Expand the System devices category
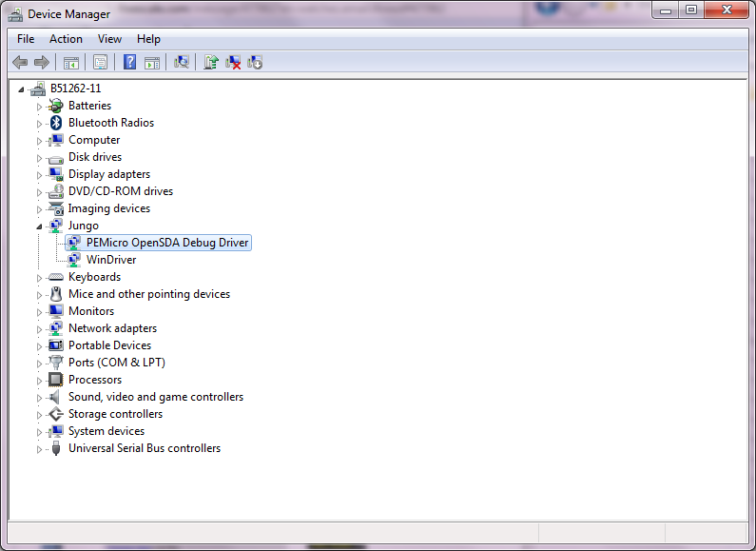 pos(39,432)
